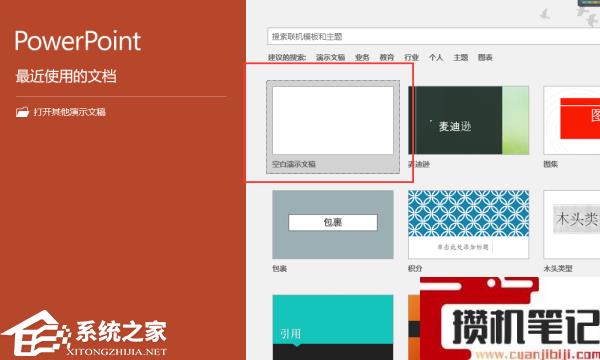Select the 行业 suggested search
Image resolution: width=600 pixels, height=360 pixels.
pyautogui.click(x=411, y=57)
